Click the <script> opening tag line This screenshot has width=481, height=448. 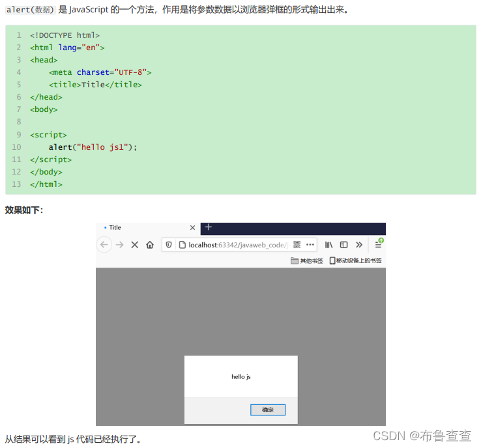click(48, 135)
